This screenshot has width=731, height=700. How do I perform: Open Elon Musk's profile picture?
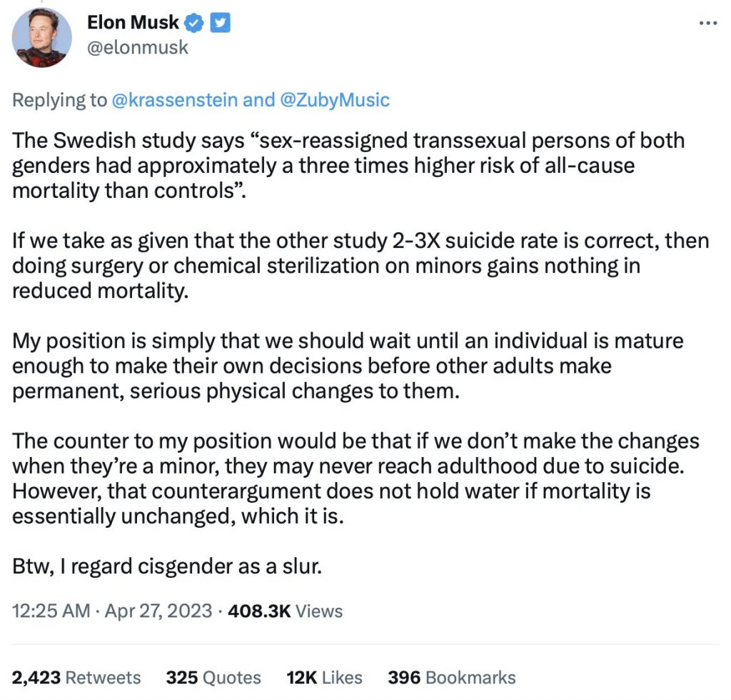(x=43, y=38)
